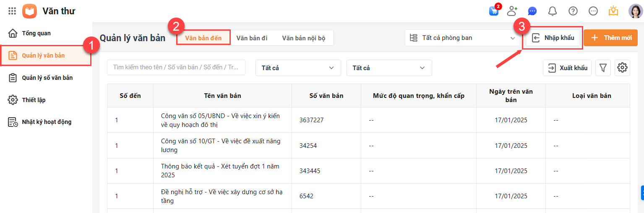Open the filter funnel icon
Image resolution: width=644 pixels, height=213 pixels.
pyautogui.click(x=603, y=68)
